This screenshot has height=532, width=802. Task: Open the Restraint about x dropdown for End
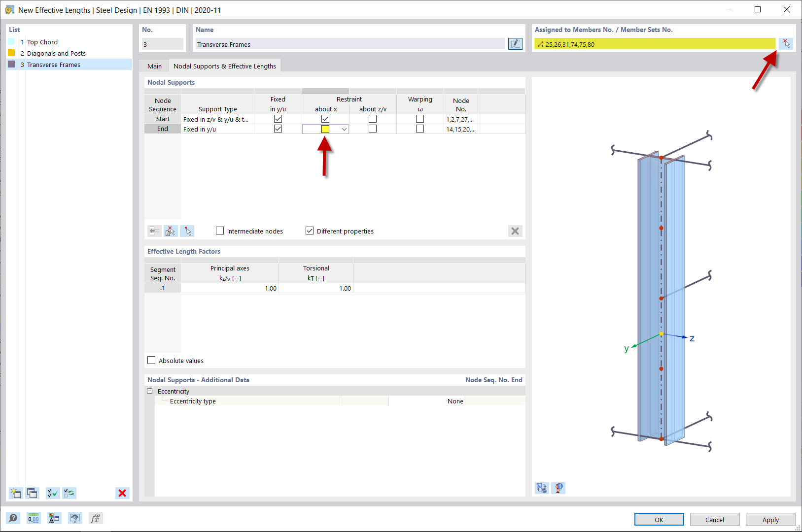[x=344, y=129]
